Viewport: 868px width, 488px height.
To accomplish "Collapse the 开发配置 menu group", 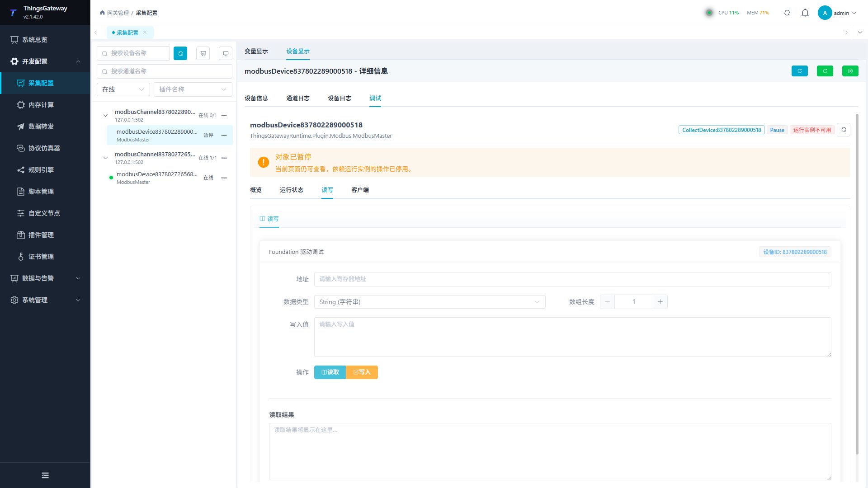I will pos(45,61).
